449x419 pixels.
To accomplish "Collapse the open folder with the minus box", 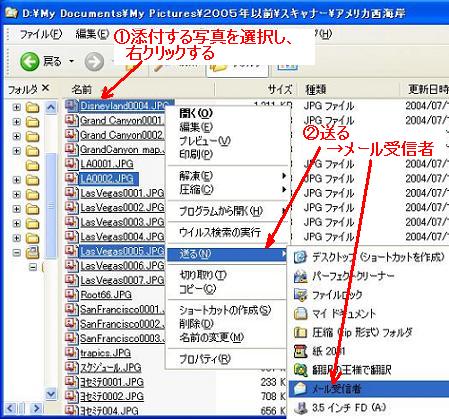I will click(x=16, y=253).
